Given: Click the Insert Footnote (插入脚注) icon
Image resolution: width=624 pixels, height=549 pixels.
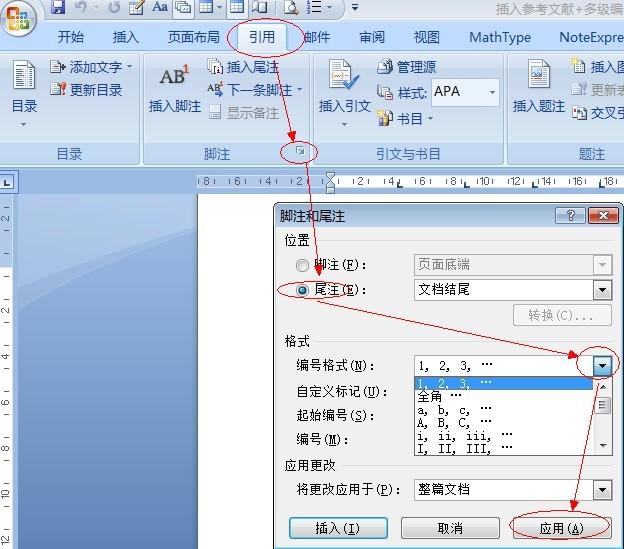Looking at the screenshot, I should [x=174, y=77].
